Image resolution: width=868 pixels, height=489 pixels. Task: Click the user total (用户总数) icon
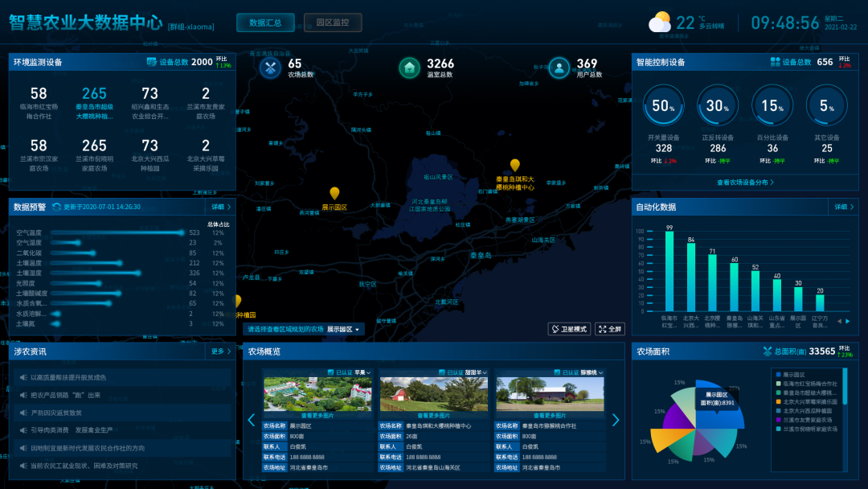tap(559, 68)
